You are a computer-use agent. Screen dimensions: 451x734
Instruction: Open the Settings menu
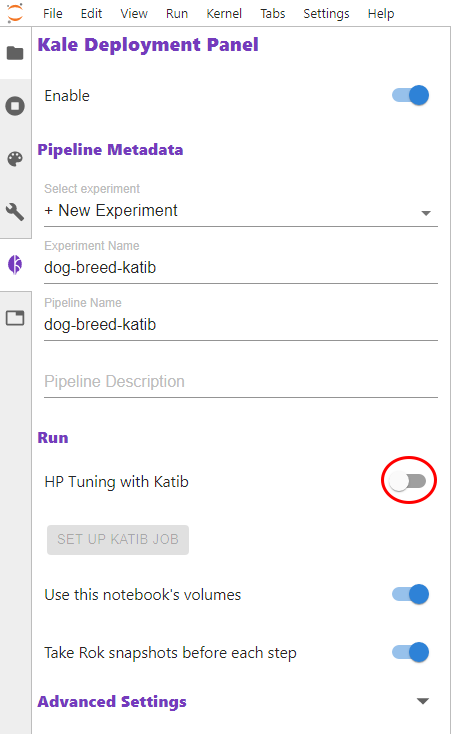click(x=326, y=14)
